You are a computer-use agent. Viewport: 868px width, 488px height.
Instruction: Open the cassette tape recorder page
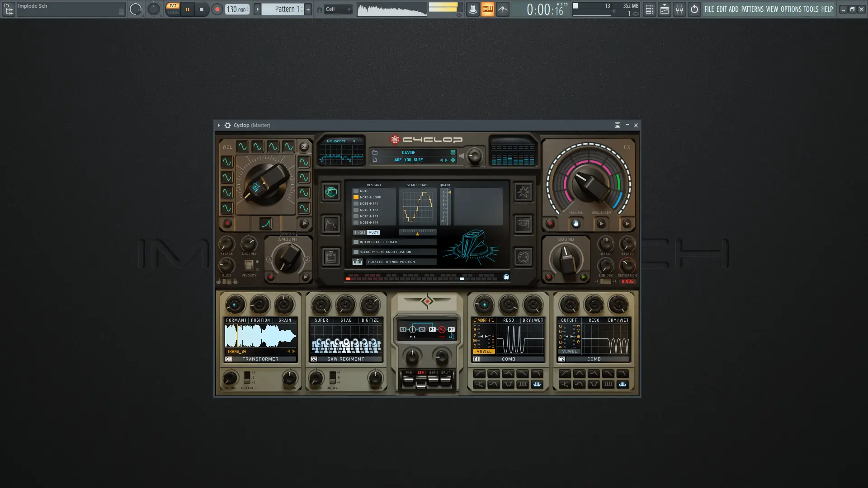(523, 225)
